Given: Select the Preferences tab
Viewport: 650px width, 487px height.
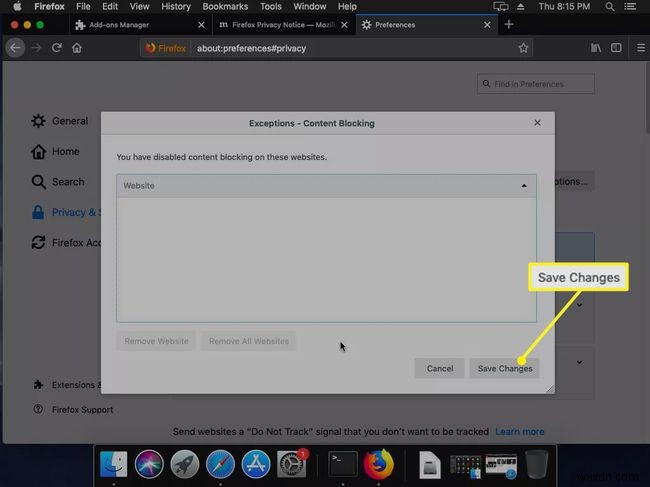Looking at the screenshot, I should coord(426,25).
